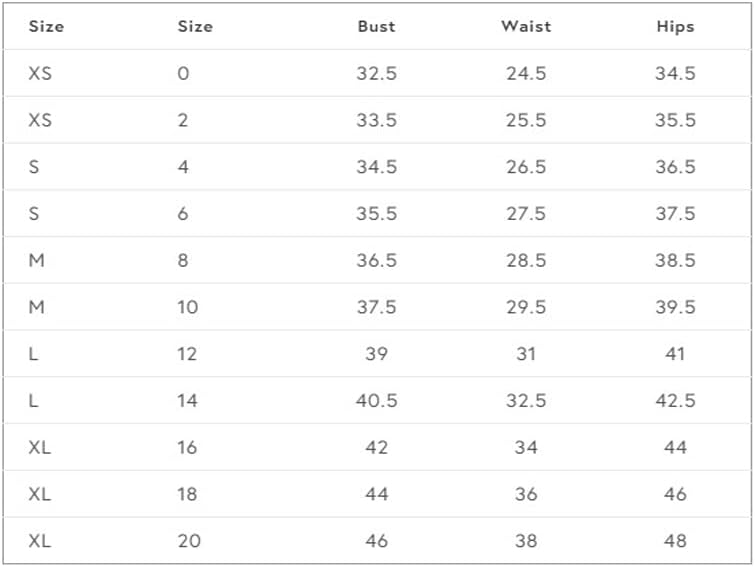Click the numeric size 10 cell
755x567 pixels.
[188, 307]
